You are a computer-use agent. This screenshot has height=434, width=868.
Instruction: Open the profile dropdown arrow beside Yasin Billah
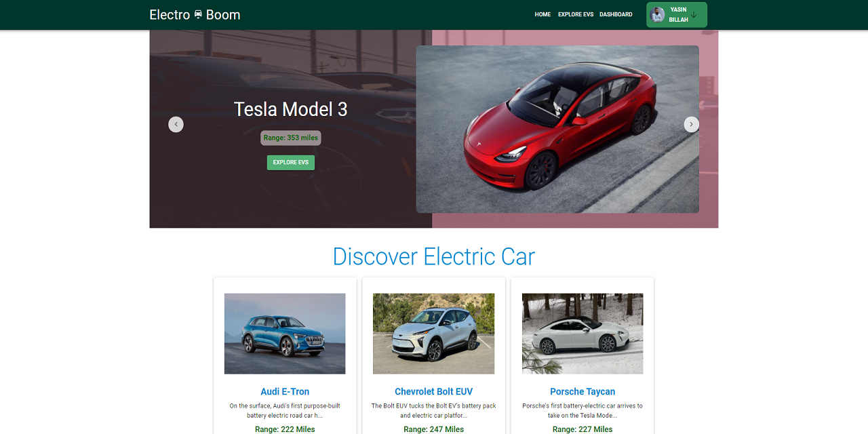coord(694,14)
